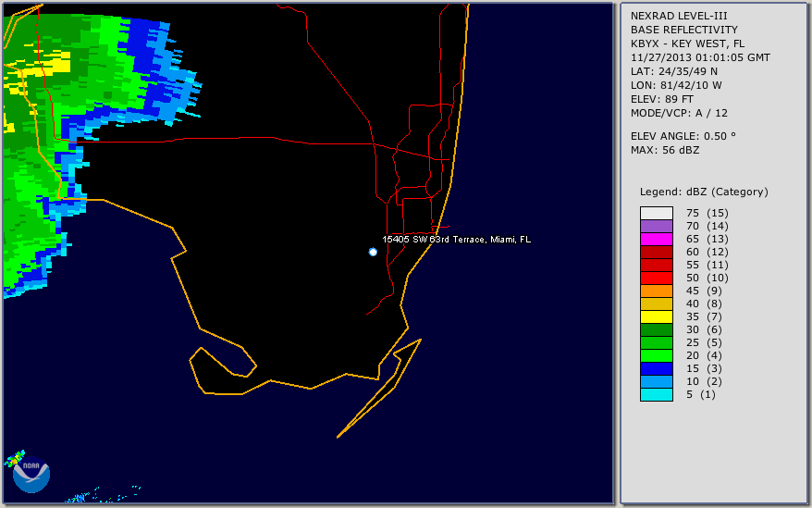812x508 pixels.
Task: Click the 'LON: 81/42/10 W' line
Action: 676,85
